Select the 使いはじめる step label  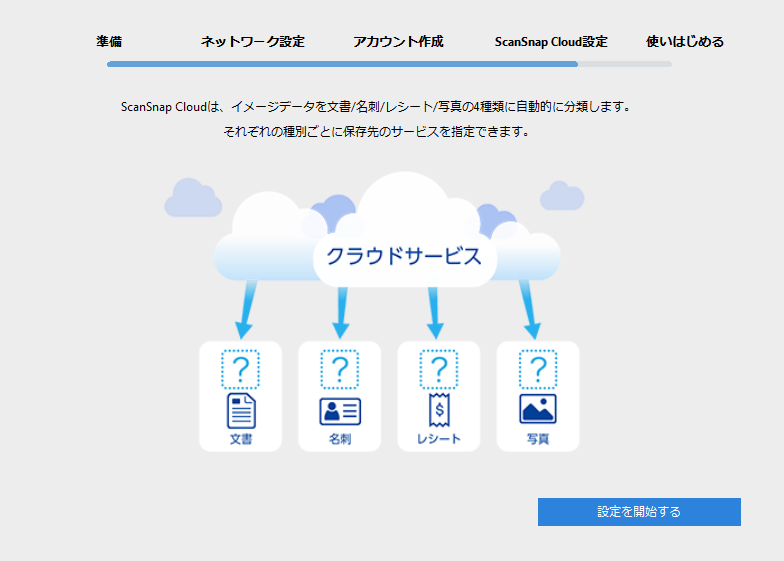684,42
